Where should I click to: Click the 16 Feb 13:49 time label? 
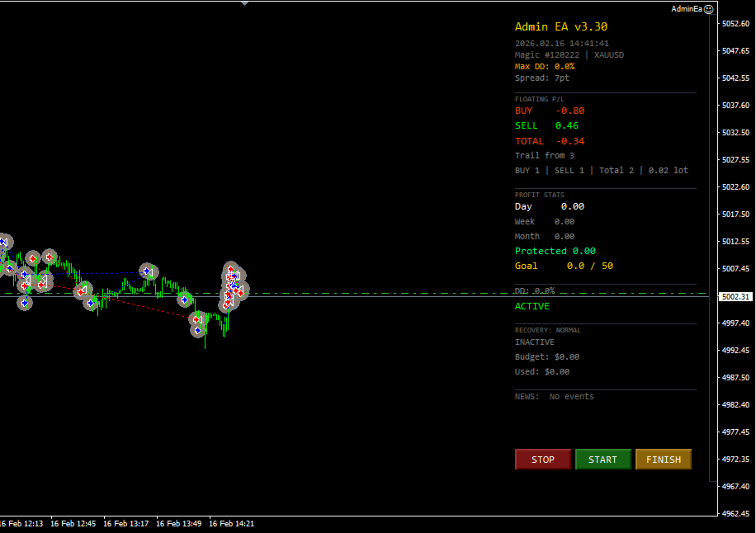click(178, 524)
